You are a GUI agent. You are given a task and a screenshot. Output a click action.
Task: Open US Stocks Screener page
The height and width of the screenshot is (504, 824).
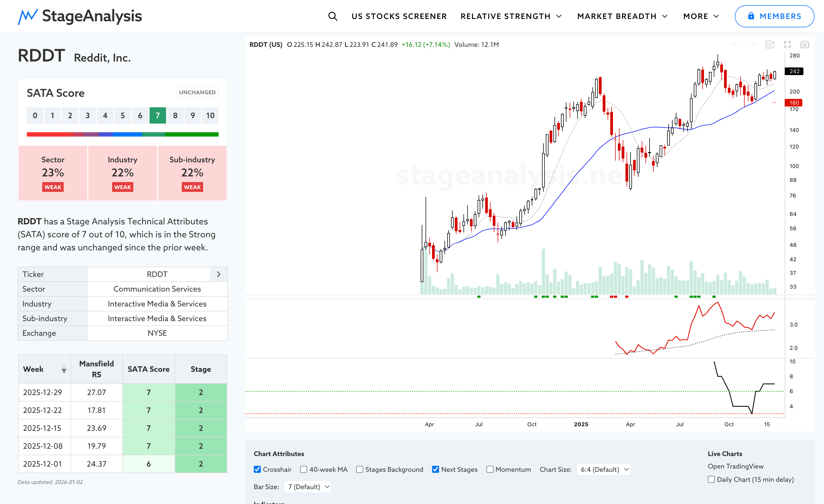[399, 16]
